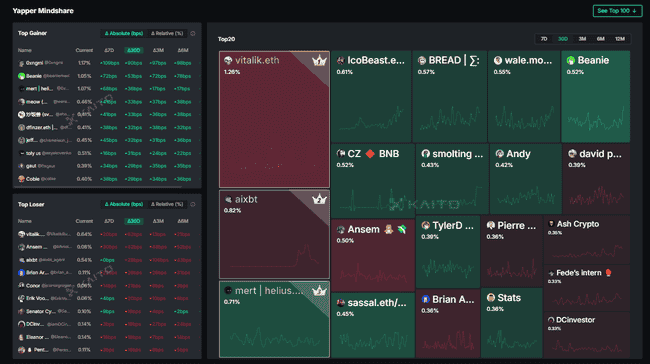Click the wale.mo... avatar icon

pyautogui.click(x=498, y=61)
